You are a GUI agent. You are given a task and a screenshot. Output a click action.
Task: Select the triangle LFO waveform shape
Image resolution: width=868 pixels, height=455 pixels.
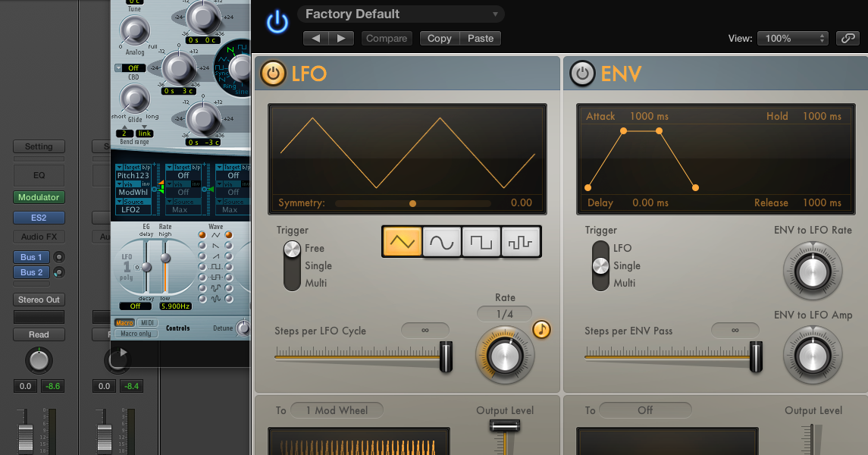point(401,241)
